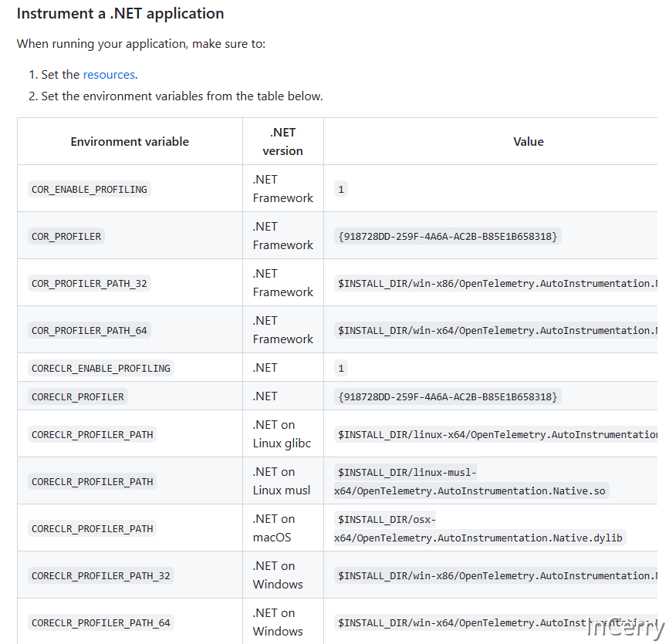Screen dimensions: 669x644
Task: Click the linux-musl-x64 Native.so path value
Action: [471, 481]
